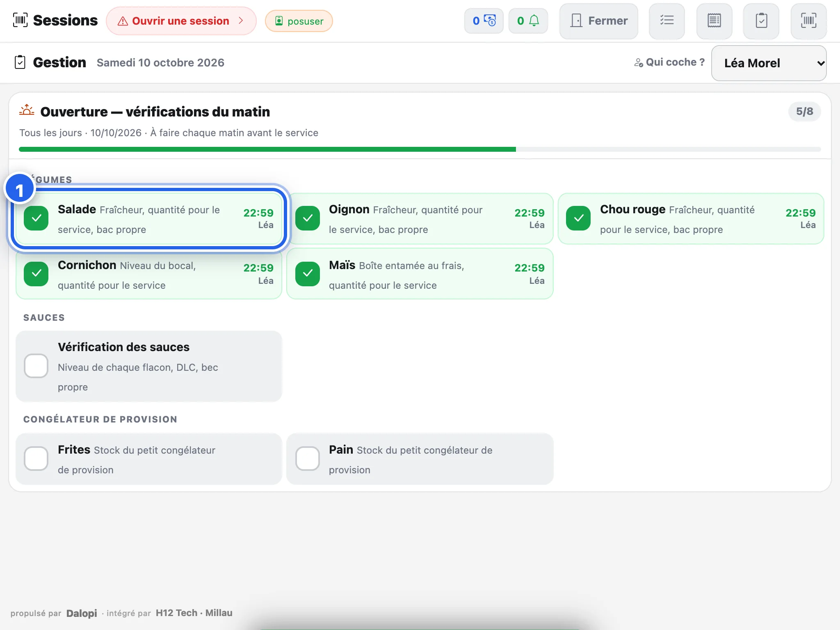
Task: Open the checklist list-view icon button
Action: [x=667, y=21]
